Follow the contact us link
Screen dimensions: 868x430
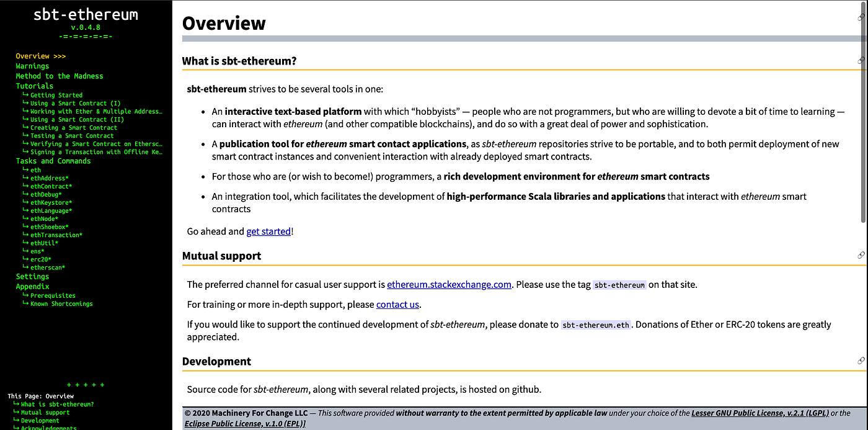pos(397,305)
